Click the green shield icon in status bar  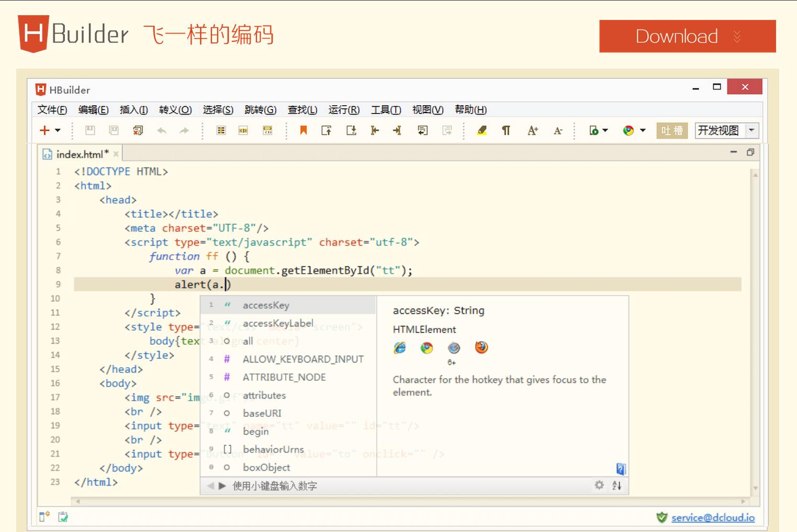pyautogui.click(x=661, y=517)
